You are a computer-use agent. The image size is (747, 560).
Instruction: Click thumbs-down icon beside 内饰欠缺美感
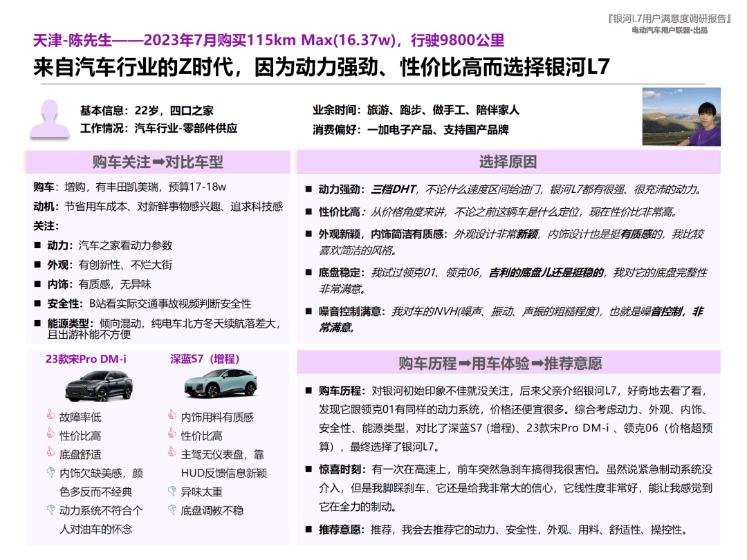click(x=50, y=472)
